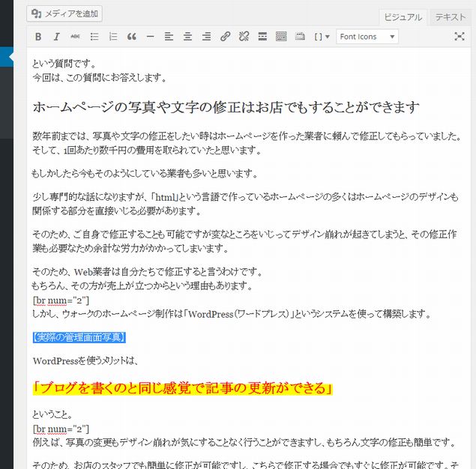Switch to the ビジュアル tab
Image resolution: width=476 pixels, height=469 pixels.
[403, 17]
